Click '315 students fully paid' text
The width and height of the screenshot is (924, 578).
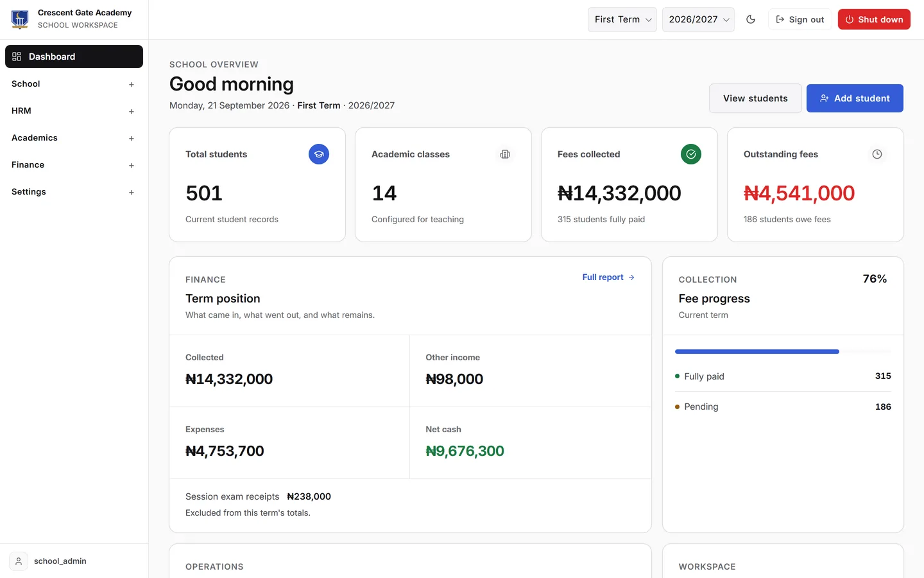pos(601,219)
